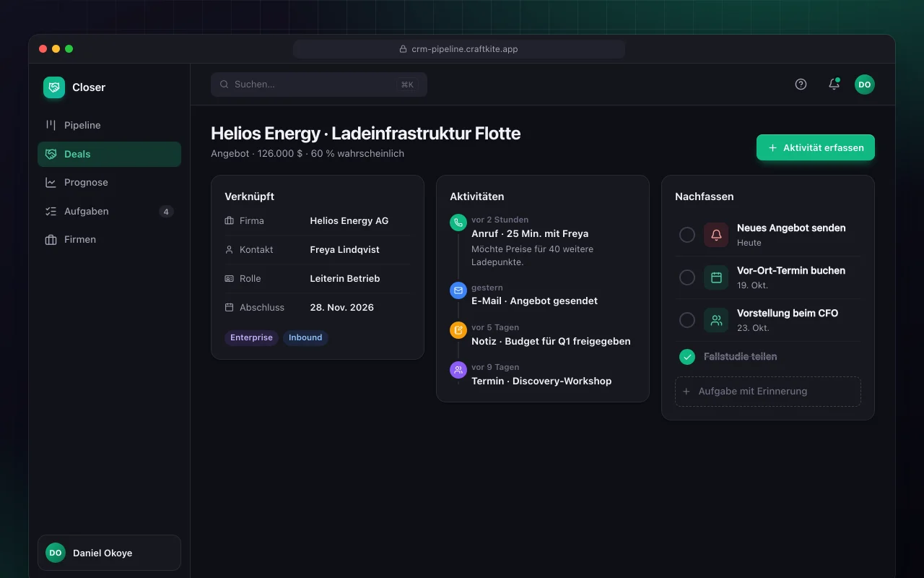The height and width of the screenshot is (578, 924).
Task: Click the closing date 28. Nov. 2026
Action: click(342, 308)
